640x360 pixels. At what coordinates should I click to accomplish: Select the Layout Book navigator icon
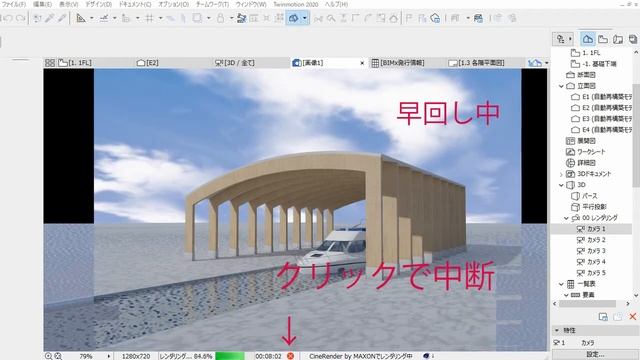[x=618, y=39]
